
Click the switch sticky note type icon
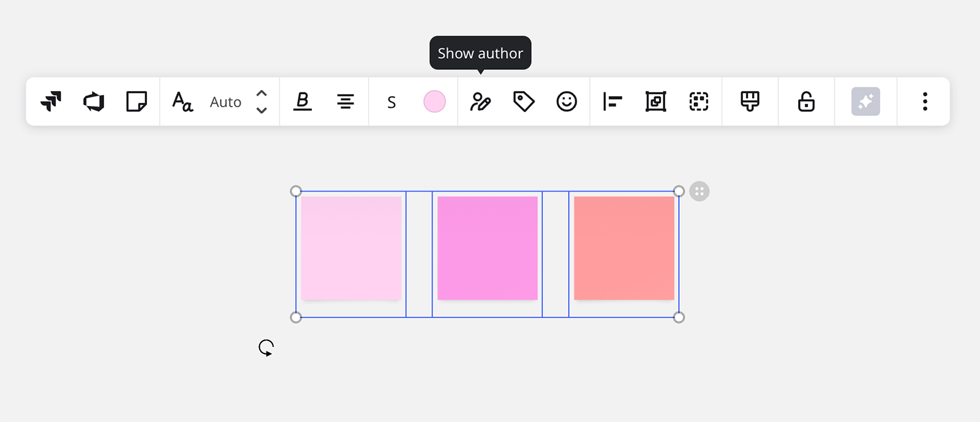tap(137, 101)
